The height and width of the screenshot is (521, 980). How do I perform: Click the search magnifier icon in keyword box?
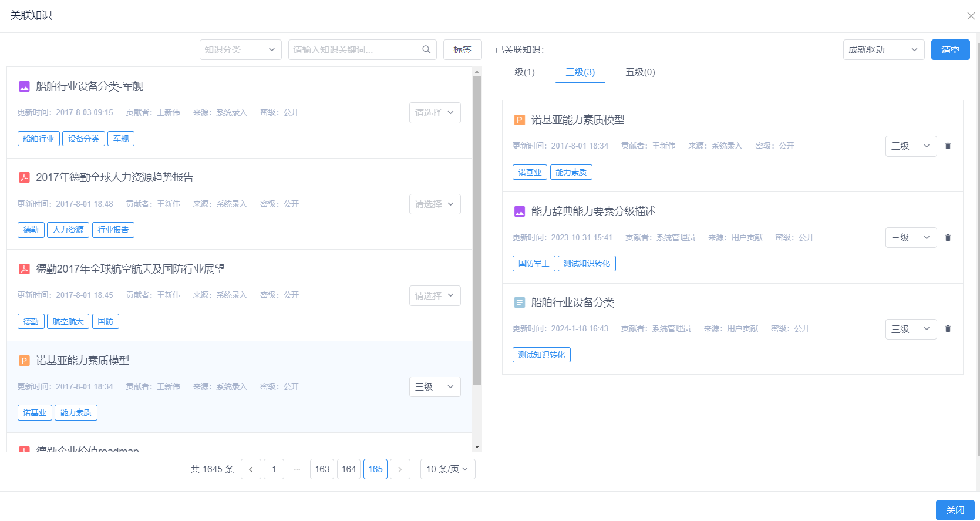coord(426,50)
